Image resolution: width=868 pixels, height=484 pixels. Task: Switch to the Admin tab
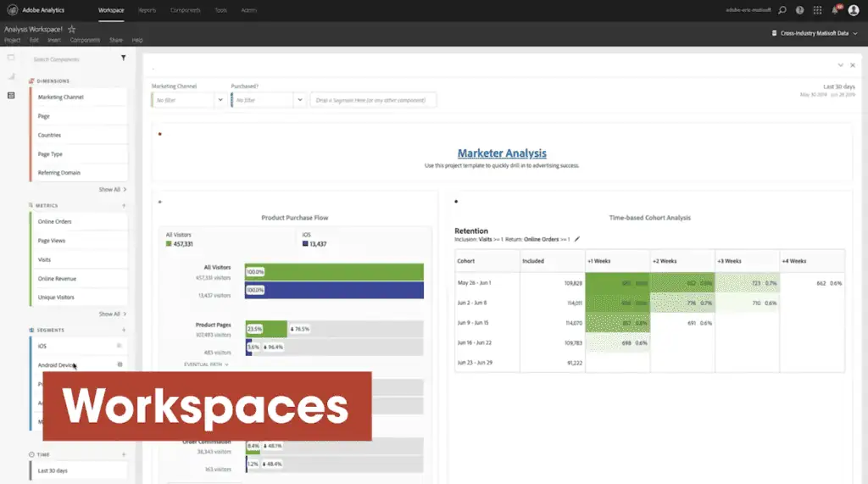[x=248, y=10]
